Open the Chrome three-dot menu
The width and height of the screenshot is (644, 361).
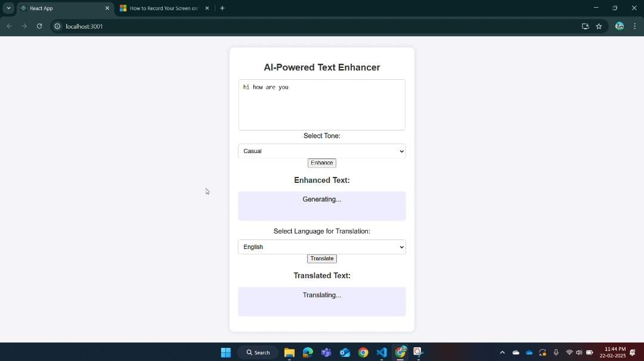(634, 26)
